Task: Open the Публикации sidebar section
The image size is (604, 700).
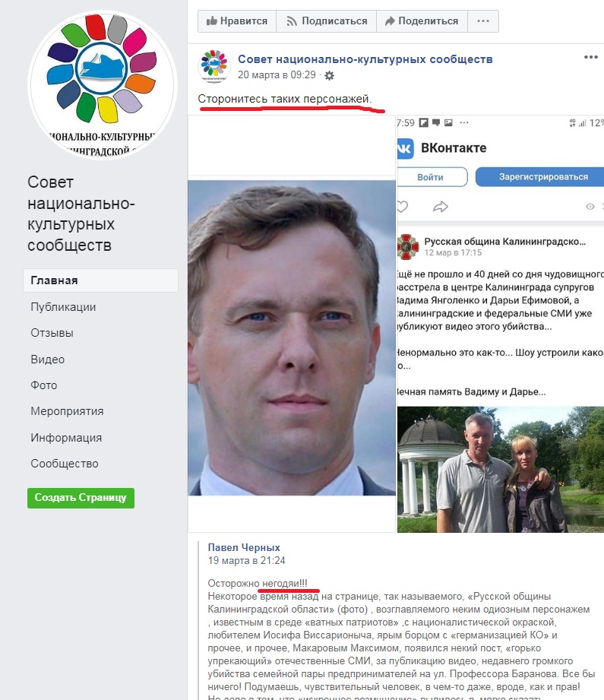Action: (x=63, y=307)
